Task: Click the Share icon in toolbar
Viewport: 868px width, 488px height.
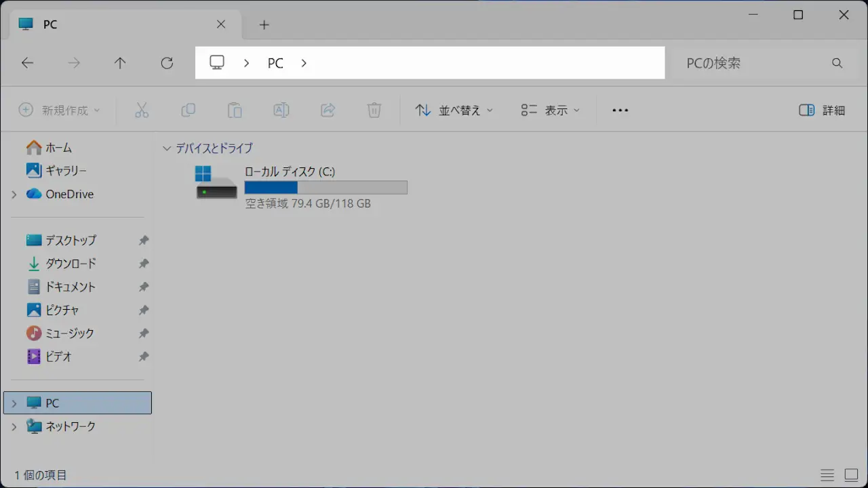Action: (x=328, y=110)
